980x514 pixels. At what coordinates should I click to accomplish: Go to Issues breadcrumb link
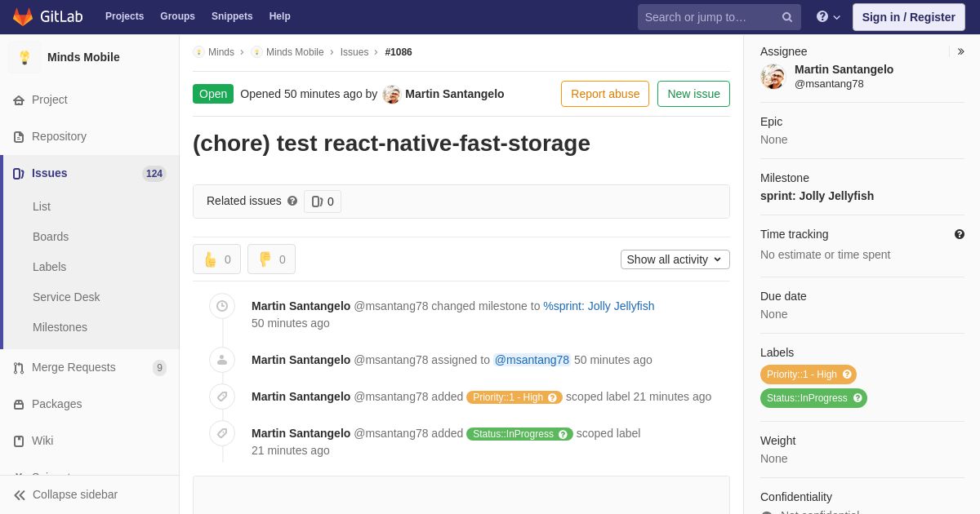(x=354, y=52)
